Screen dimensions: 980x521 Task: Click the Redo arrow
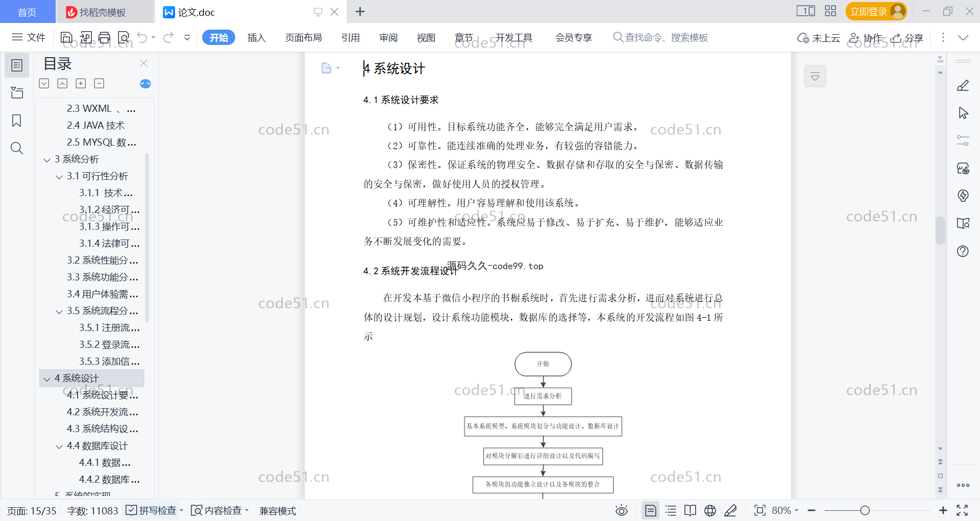[x=168, y=37]
